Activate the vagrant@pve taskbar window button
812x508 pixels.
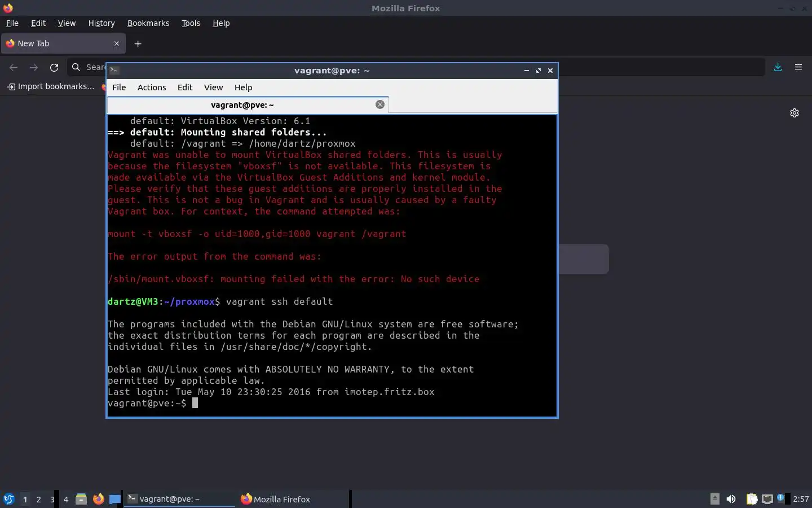[179, 499]
